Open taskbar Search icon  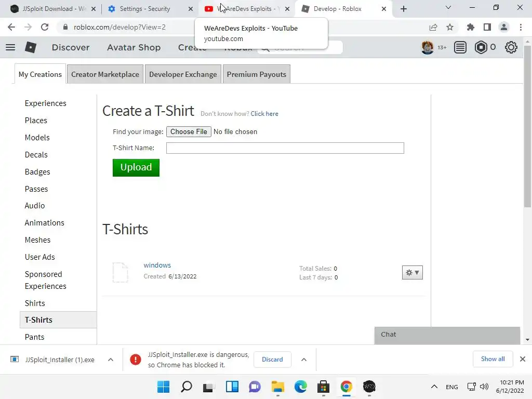(187, 387)
